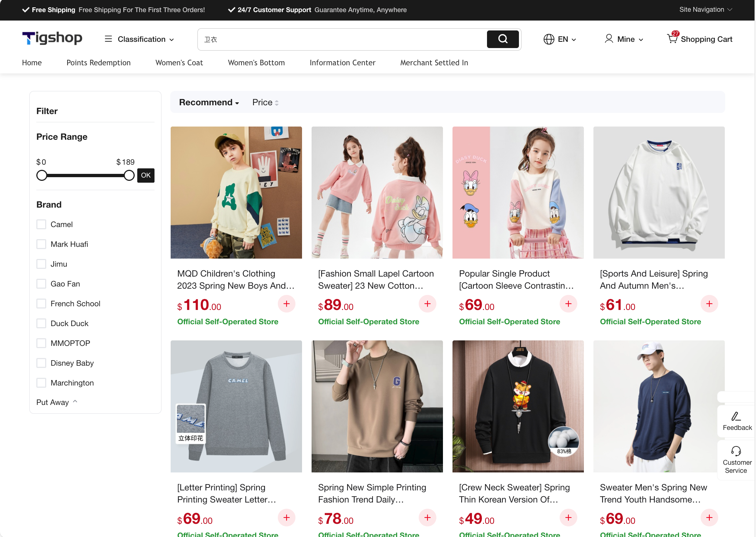756x537 pixels.
Task: Add the $110 MQD sweater to cart
Action: click(287, 304)
